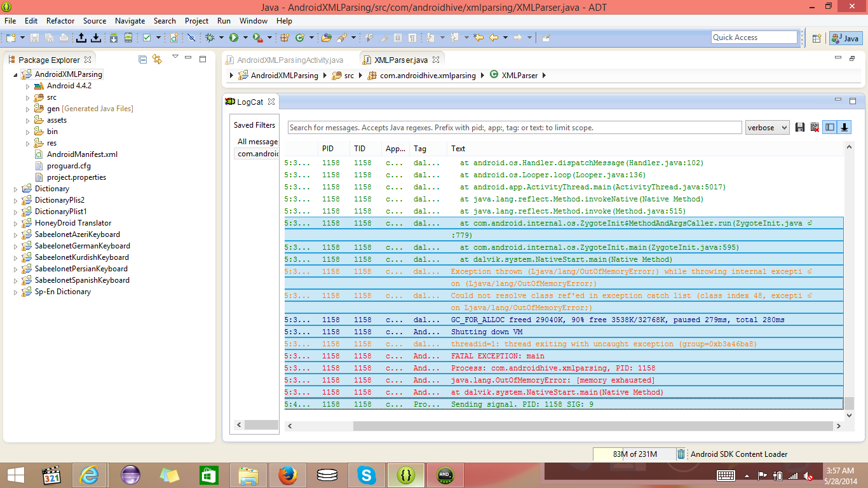
Task: Click the Open Perspective icon
Action: (x=817, y=38)
